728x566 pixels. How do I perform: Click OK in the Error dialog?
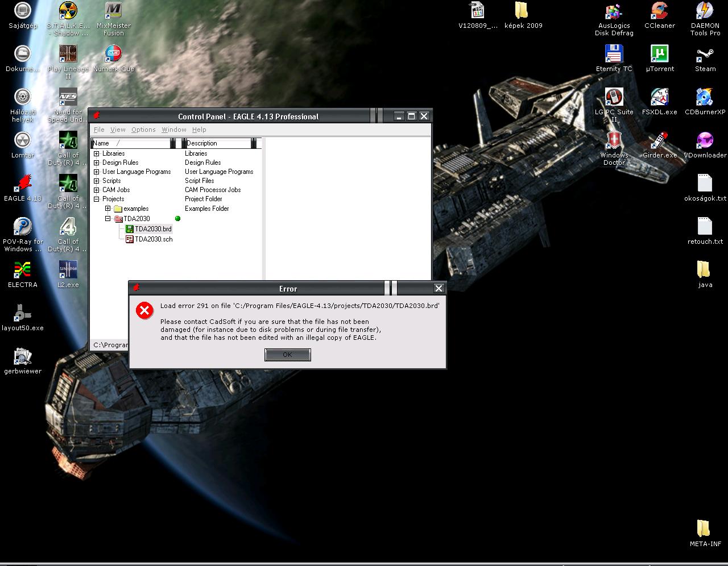pyautogui.click(x=288, y=355)
